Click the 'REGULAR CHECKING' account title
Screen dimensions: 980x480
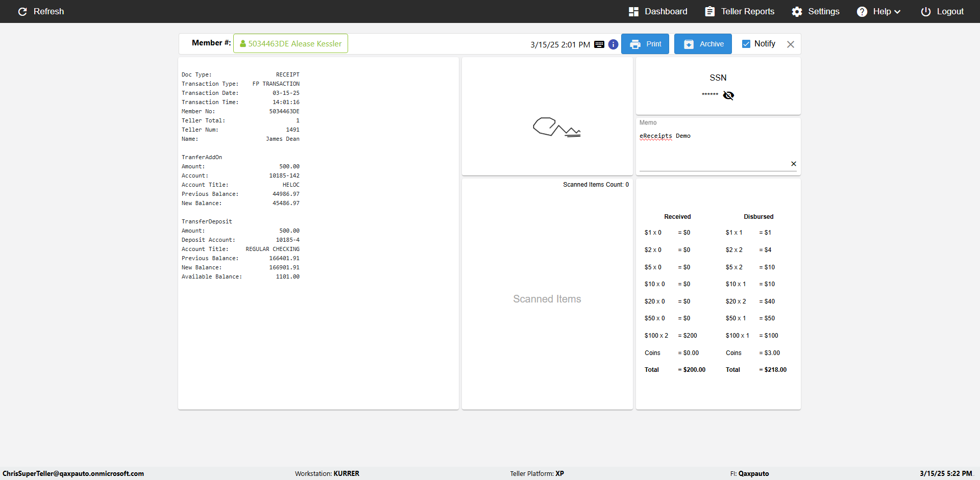[x=273, y=249]
